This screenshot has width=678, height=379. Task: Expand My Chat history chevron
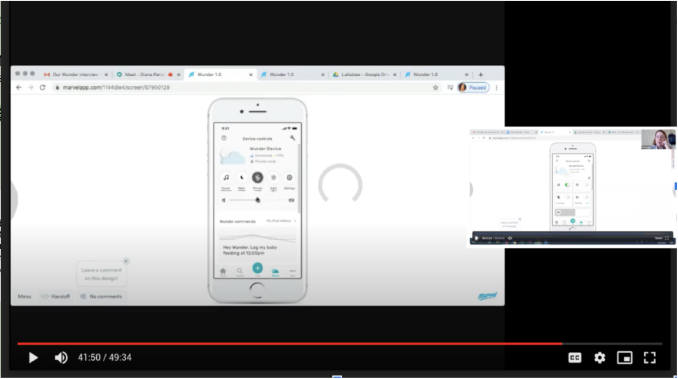(x=295, y=221)
